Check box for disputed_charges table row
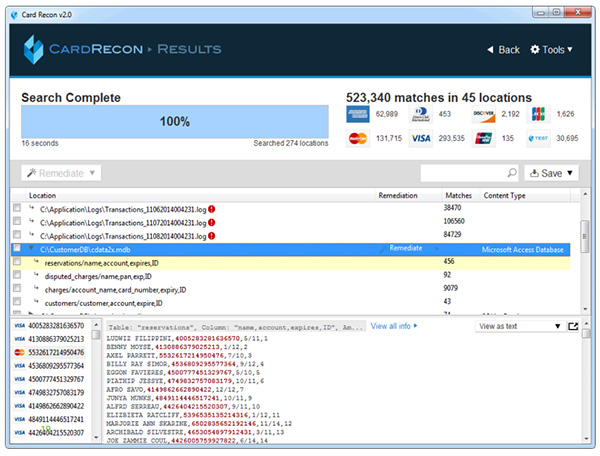Viewport: 600px width, 456px height. [x=17, y=275]
